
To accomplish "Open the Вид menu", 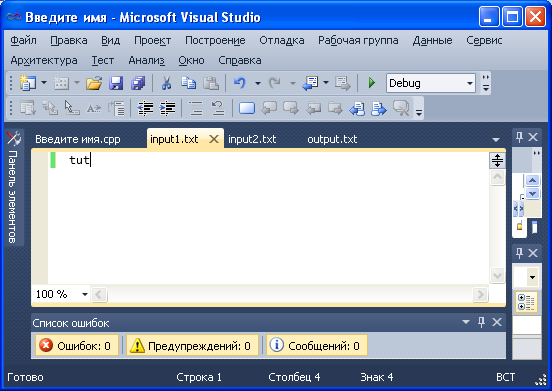I will (111, 40).
